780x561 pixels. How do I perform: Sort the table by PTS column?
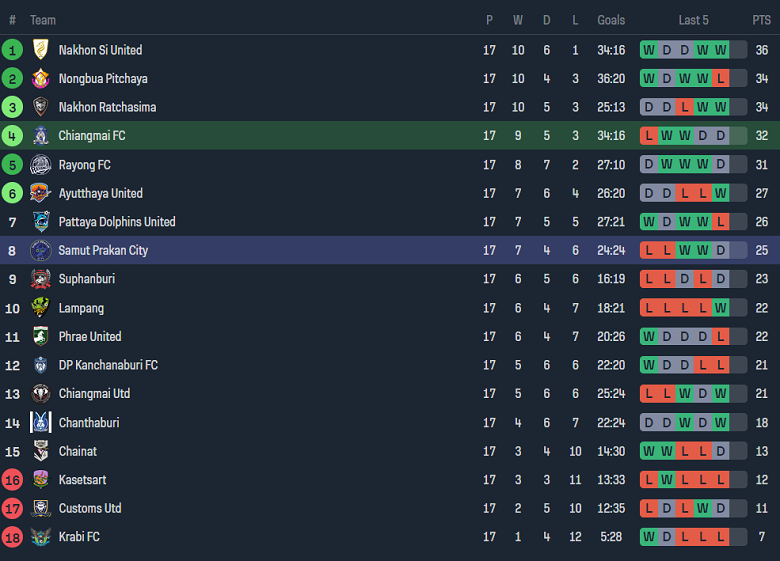761,20
